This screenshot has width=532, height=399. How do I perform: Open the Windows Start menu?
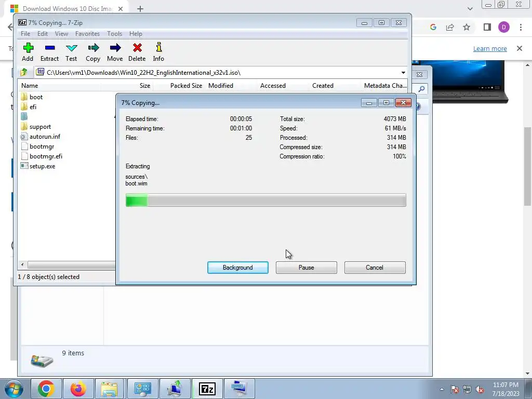(14, 389)
